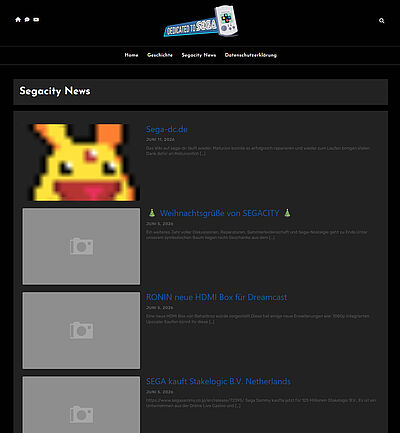Open the Home menu item

coord(131,55)
